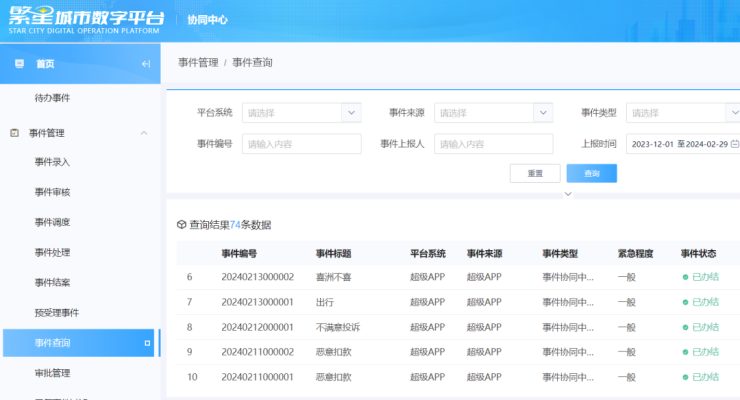Click the 首页 home monitor icon
The height and width of the screenshot is (400, 740).
pyautogui.click(x=18, y=64)
